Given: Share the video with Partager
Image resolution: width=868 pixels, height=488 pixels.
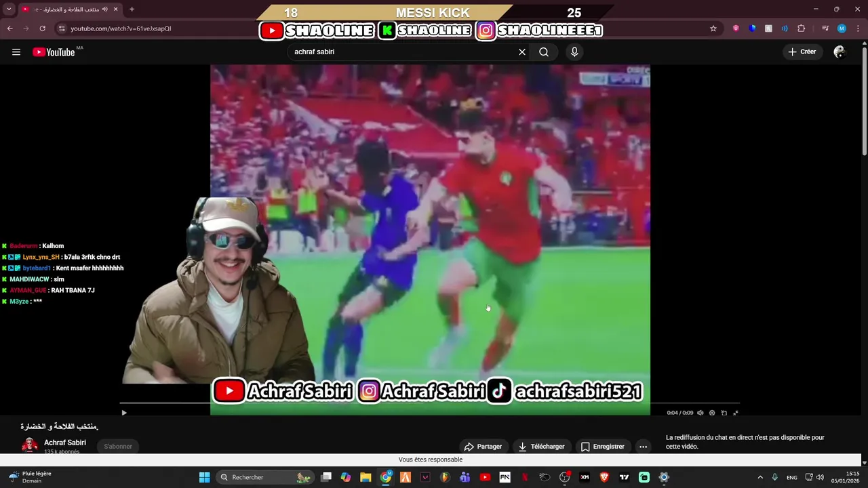Looking at the screenshot, I should pyautogui.click(x=483, y=447).
